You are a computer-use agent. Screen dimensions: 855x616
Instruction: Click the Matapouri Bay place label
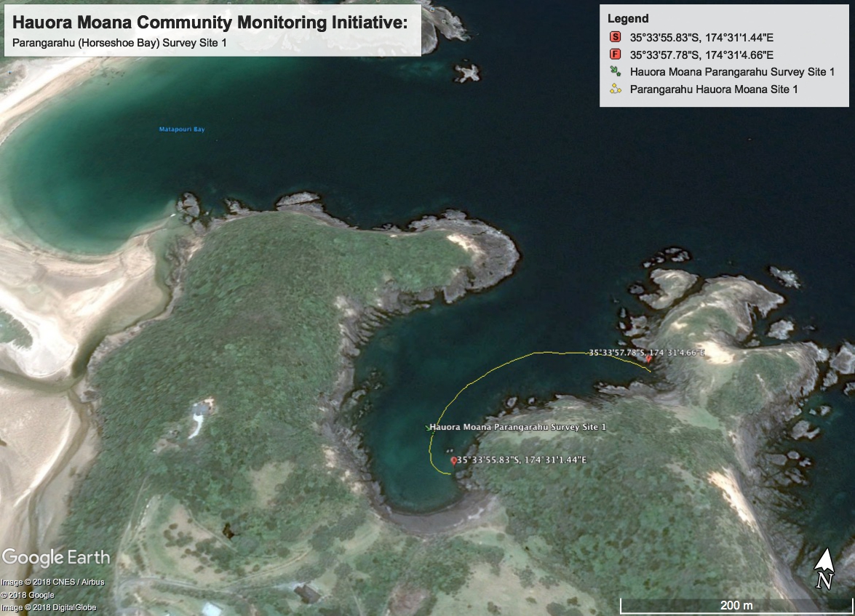[182, 129]
